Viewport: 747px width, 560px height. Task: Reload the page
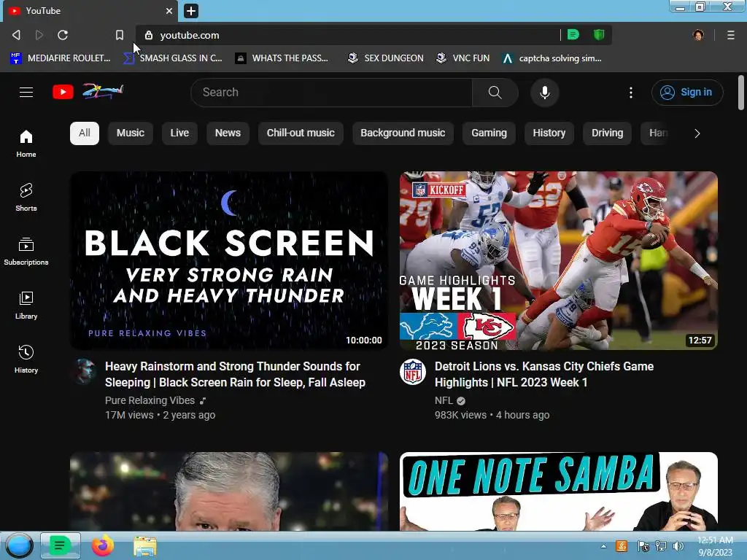63,35
